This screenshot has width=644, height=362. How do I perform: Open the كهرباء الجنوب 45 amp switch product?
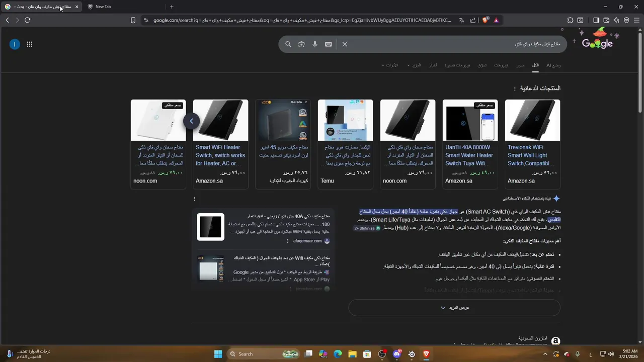coord(283,144)
